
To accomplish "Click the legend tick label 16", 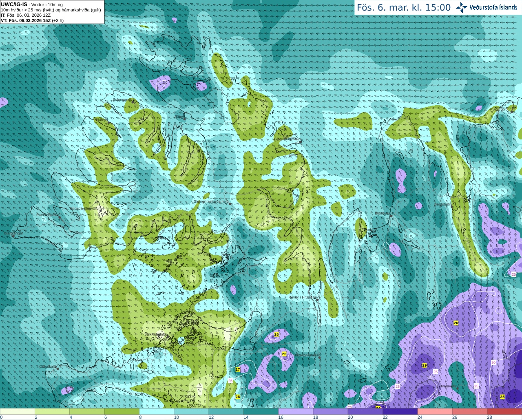I will point(281,417).
